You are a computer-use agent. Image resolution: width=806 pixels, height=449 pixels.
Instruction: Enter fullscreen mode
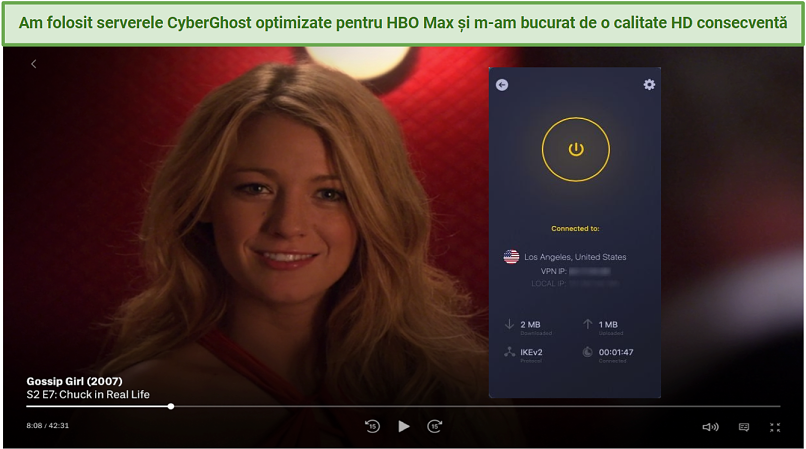point(775,427)
